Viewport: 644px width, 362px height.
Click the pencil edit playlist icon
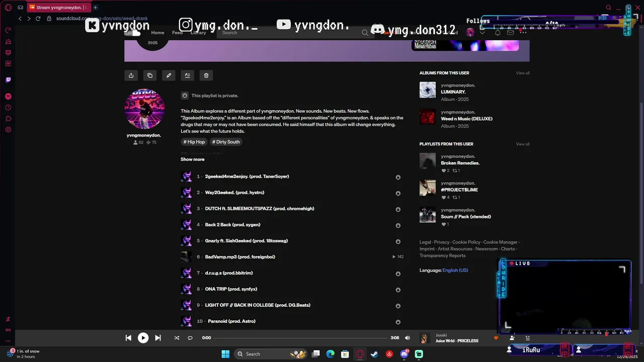[169, 75]
